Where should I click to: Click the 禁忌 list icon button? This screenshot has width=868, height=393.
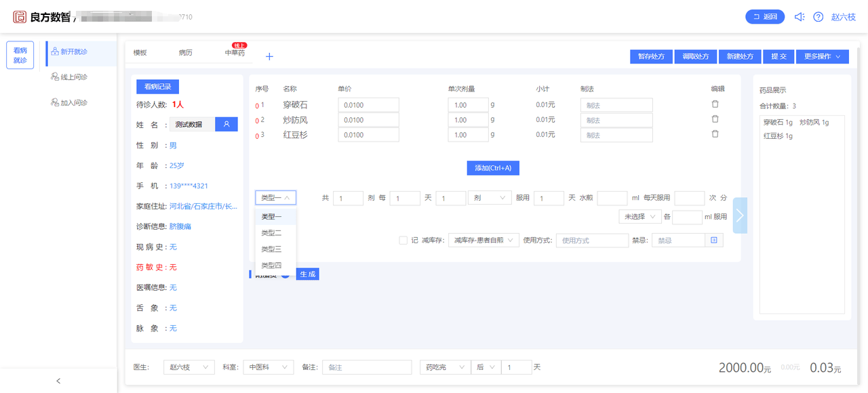pos(713,240)
